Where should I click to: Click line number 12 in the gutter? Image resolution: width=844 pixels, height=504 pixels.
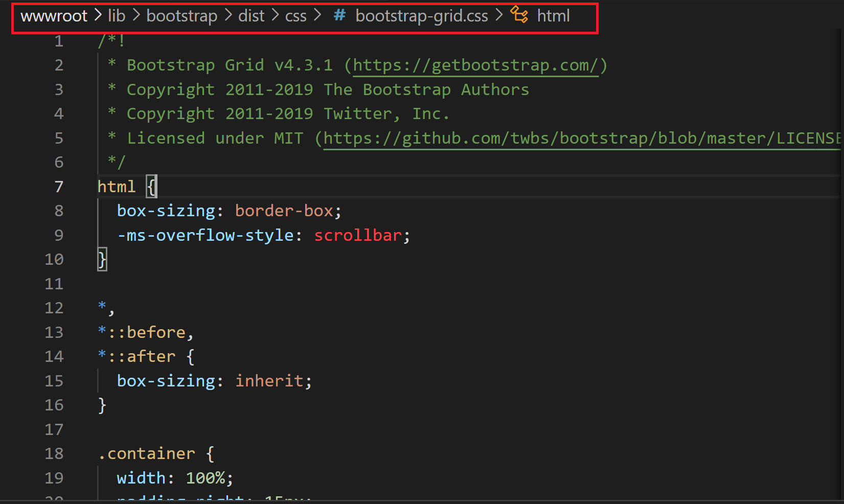click(x=54, y=308)
